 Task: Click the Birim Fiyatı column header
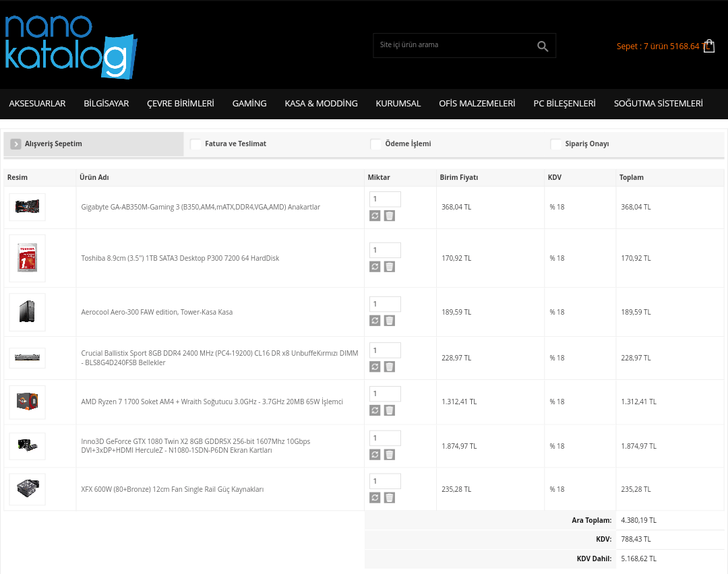pyautogui.click(x=459, y=177)
